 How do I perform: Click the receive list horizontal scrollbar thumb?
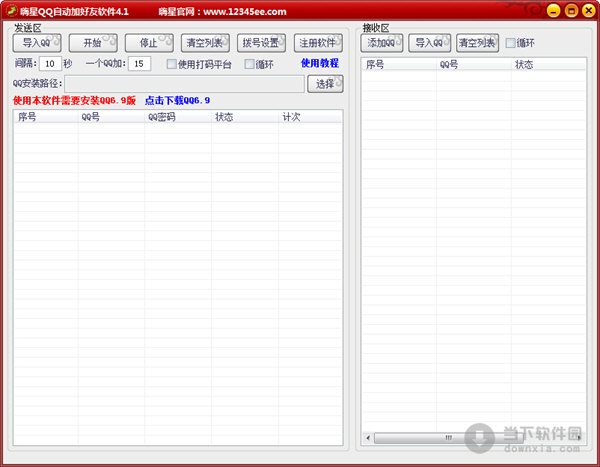448,438
